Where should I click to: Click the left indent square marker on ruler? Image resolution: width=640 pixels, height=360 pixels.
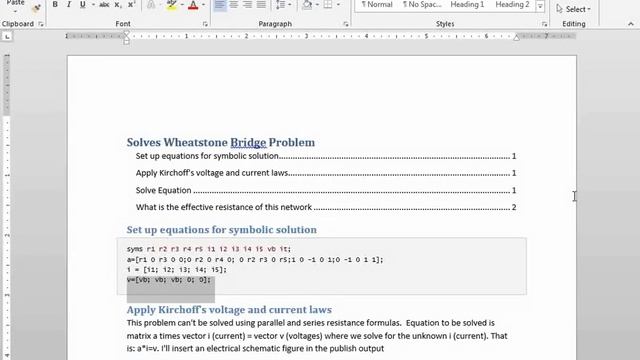[x=127, y=42]
